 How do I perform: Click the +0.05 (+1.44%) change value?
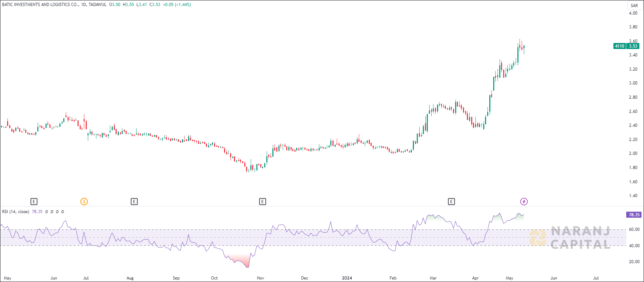click(177, 5)
